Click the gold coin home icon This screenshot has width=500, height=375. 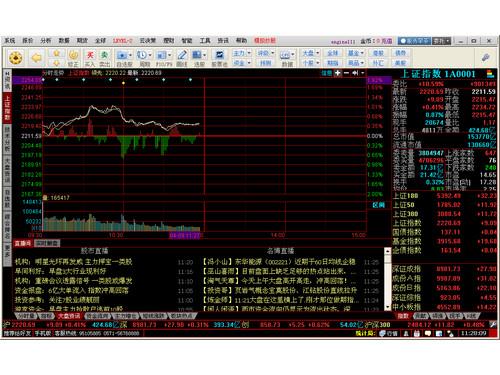click(16, 58)
